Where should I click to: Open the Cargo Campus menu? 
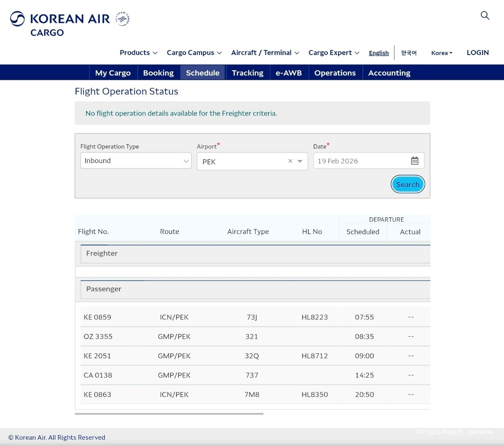(194, 53)
